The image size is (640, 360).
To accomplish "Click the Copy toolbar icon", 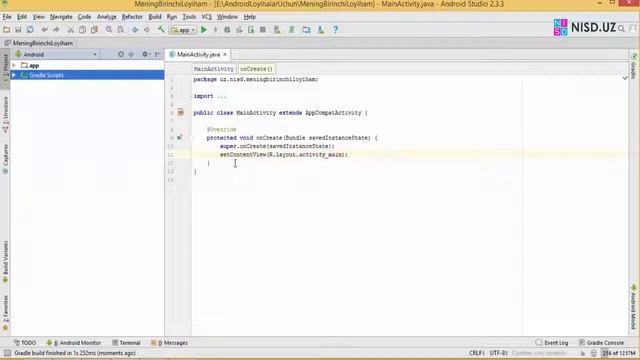I will (82, 30).
